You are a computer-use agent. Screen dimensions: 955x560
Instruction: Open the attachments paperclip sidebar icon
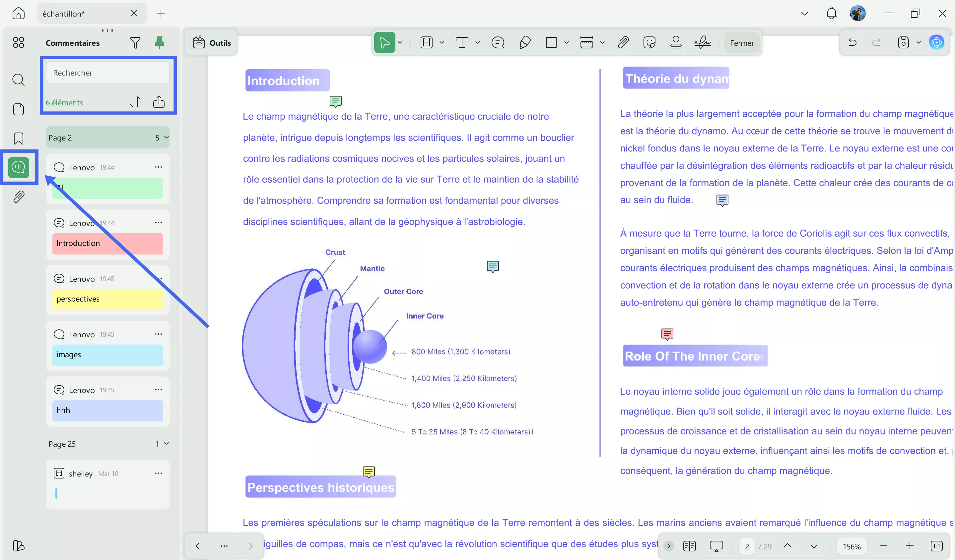click(x=18, y=197)
